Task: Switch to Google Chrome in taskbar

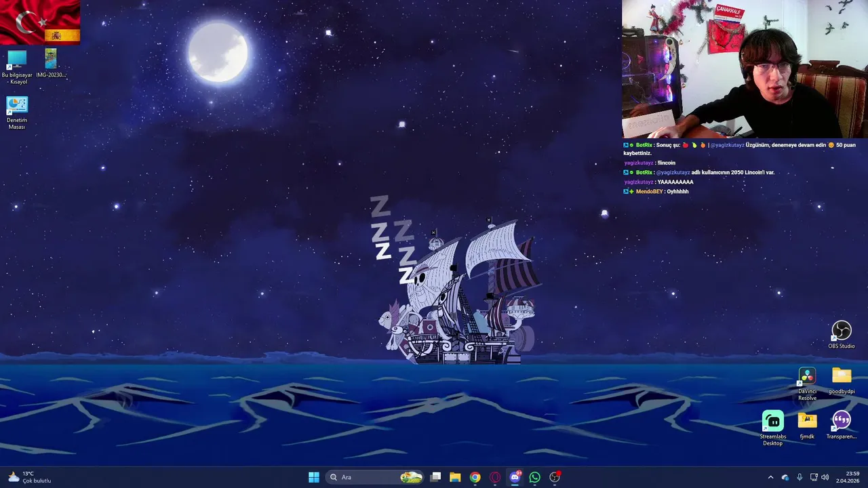Action: point(475,477)
